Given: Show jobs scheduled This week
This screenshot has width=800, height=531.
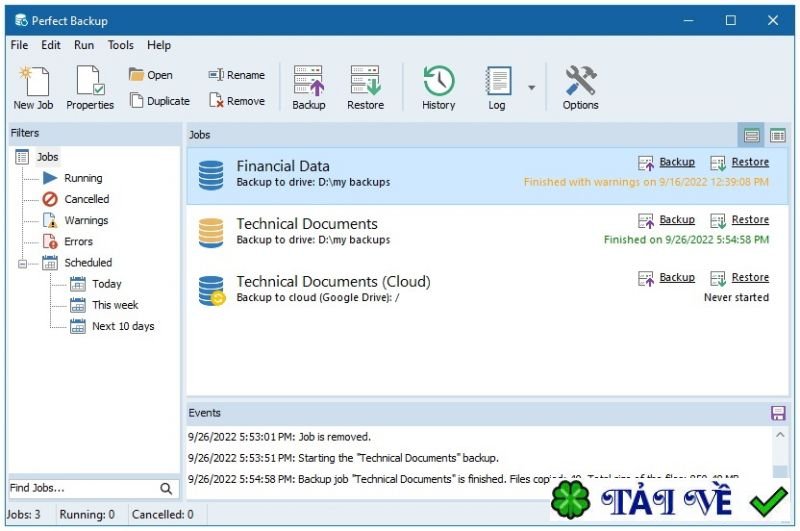Looking at the screenshot, I should pyautogui.click(x=115, y=305).
